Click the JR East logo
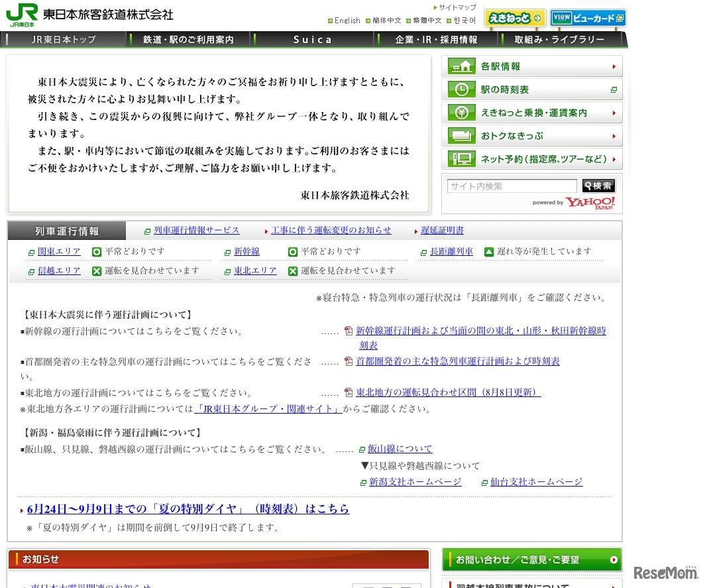The height and width of the screenshot is (588, 707). pyautogui.click(x=22, y=15)
